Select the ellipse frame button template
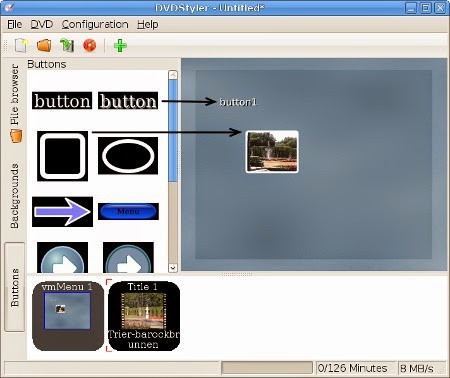The height and width of the screenshot is (378, 450). 128,156
